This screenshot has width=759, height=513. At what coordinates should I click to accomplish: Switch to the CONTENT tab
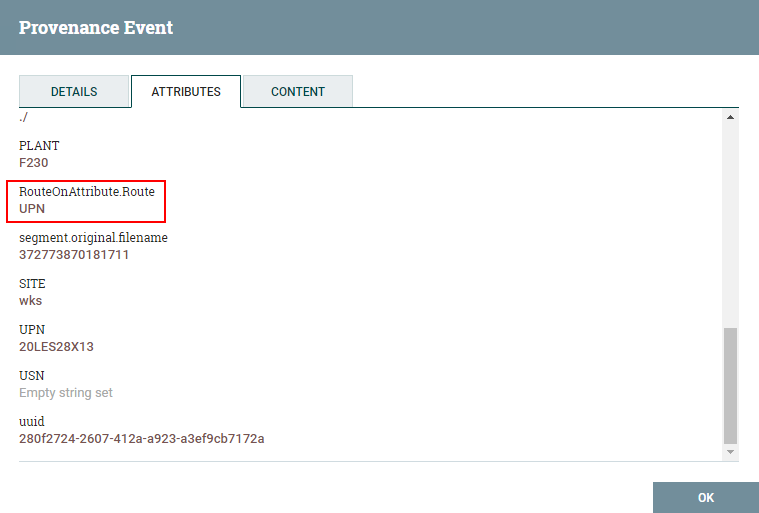click(298, 91)
